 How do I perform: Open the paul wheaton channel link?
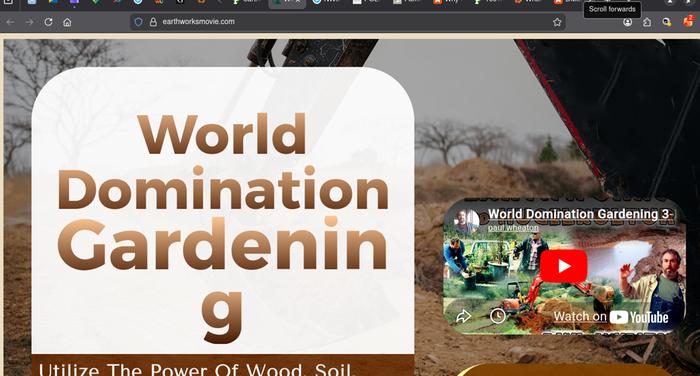tap(513, 228)
